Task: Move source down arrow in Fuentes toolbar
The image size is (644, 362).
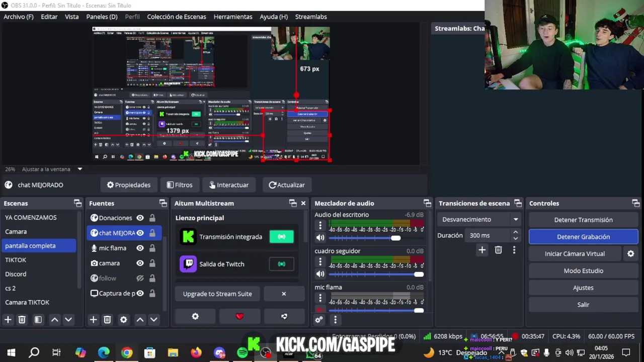Action: [x=154, y=320]
